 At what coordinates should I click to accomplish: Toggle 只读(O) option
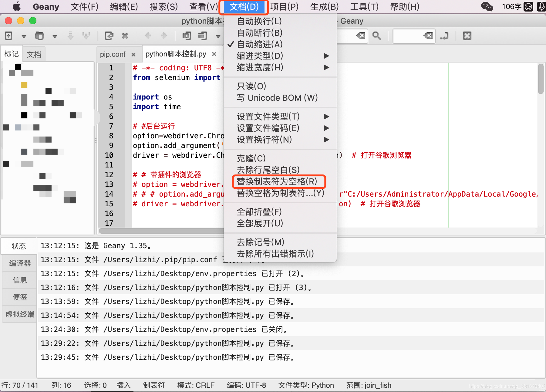tap(280, 86)
